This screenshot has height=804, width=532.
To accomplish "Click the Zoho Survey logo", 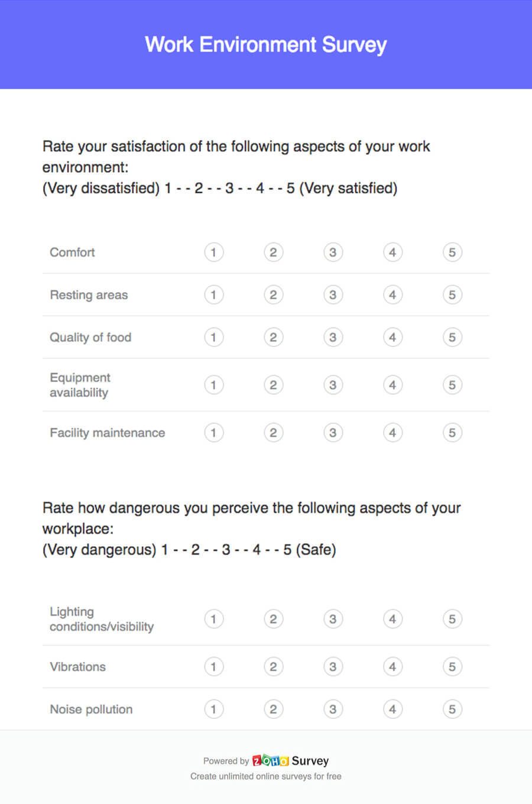I will (x=290, y=761).
